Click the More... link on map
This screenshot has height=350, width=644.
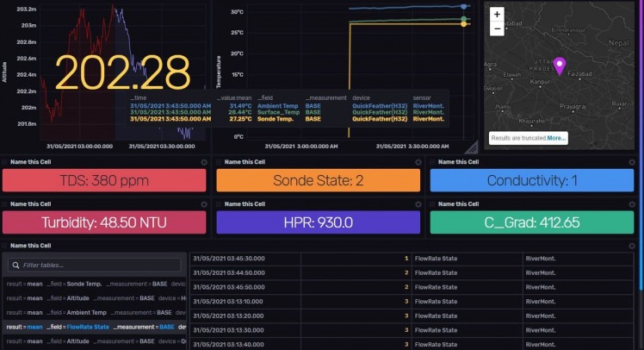556,138
